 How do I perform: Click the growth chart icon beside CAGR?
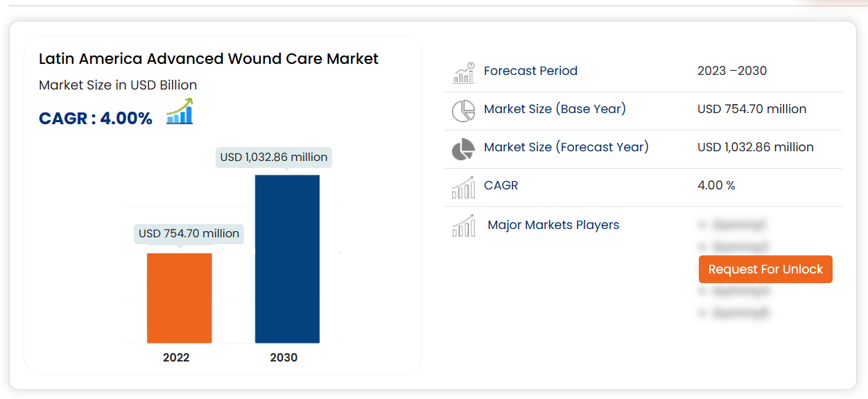[180, 112]
